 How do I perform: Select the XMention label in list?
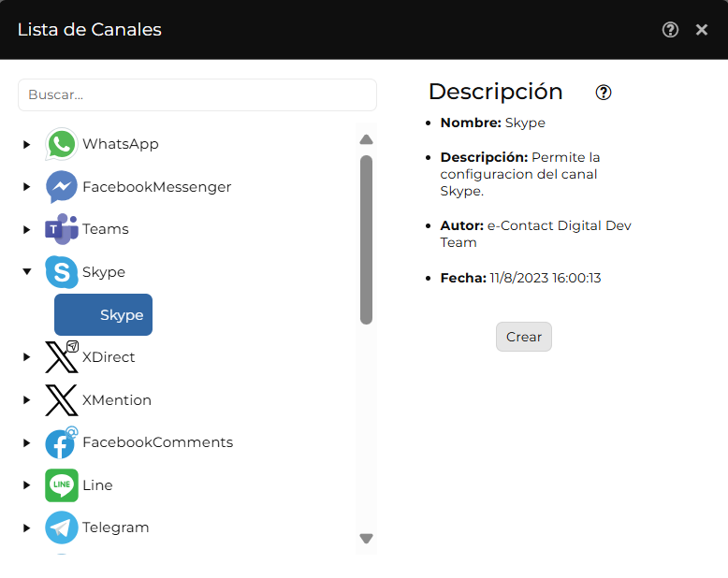[117, 400]
